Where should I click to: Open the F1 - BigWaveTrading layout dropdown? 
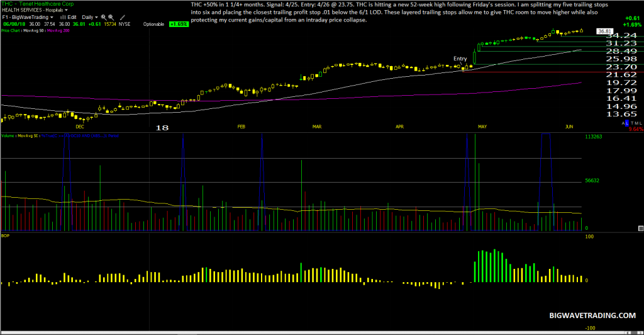coord(28,17)
